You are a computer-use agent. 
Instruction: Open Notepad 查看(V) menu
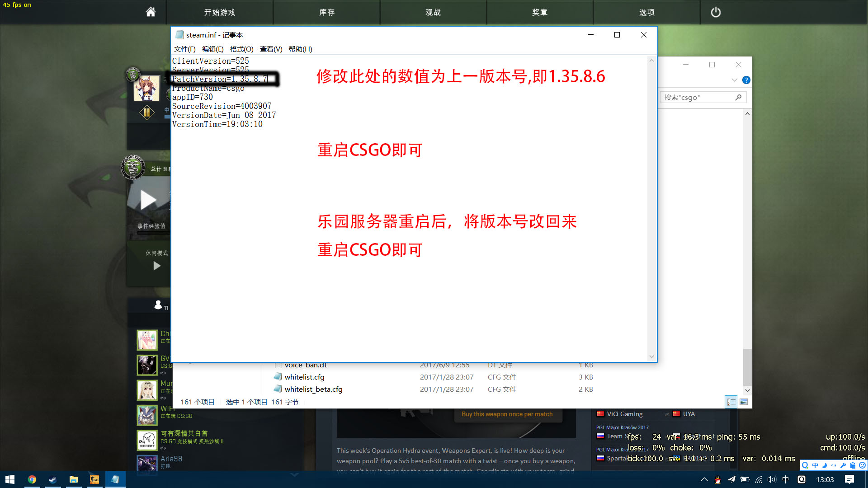(x=271, y=49)
